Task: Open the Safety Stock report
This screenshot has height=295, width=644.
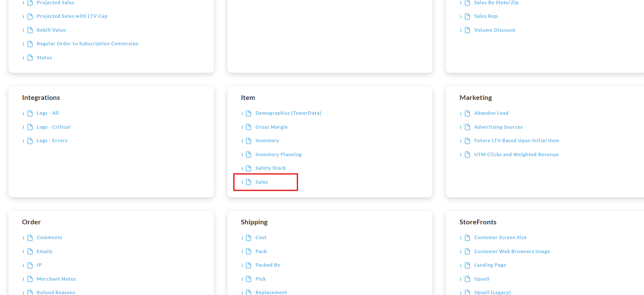Action: pos(271,168)
